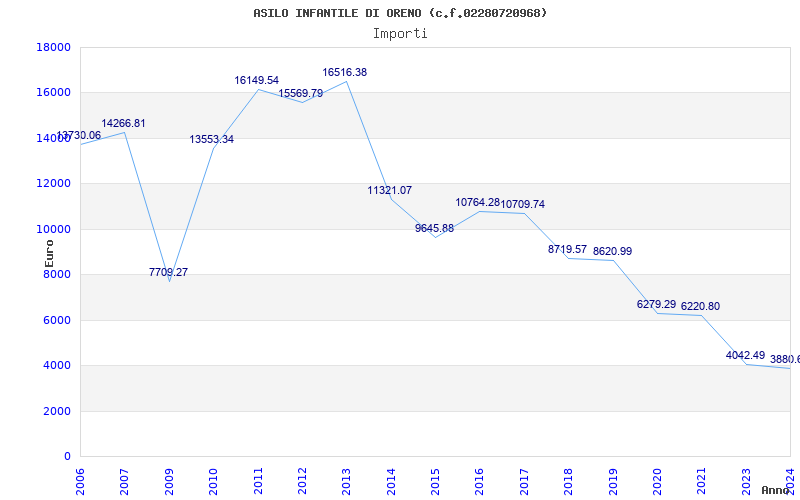
Task: Click the 2010 x-axis year label
Action: 213,481
